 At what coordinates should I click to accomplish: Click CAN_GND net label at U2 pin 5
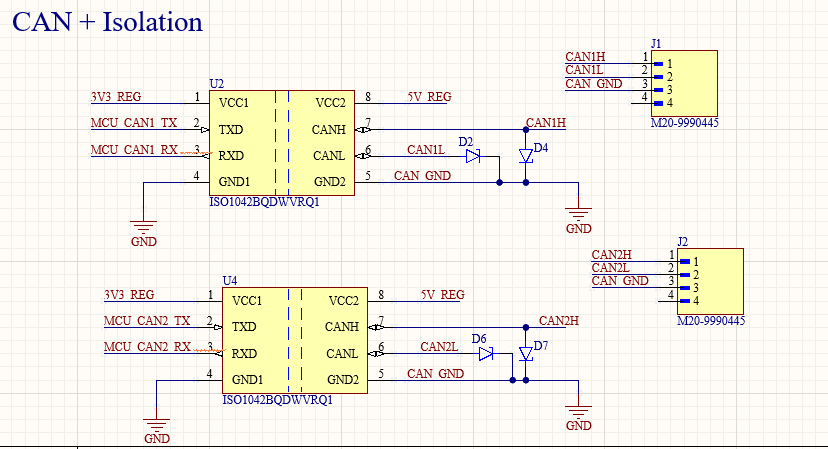(x=422, y=176)
